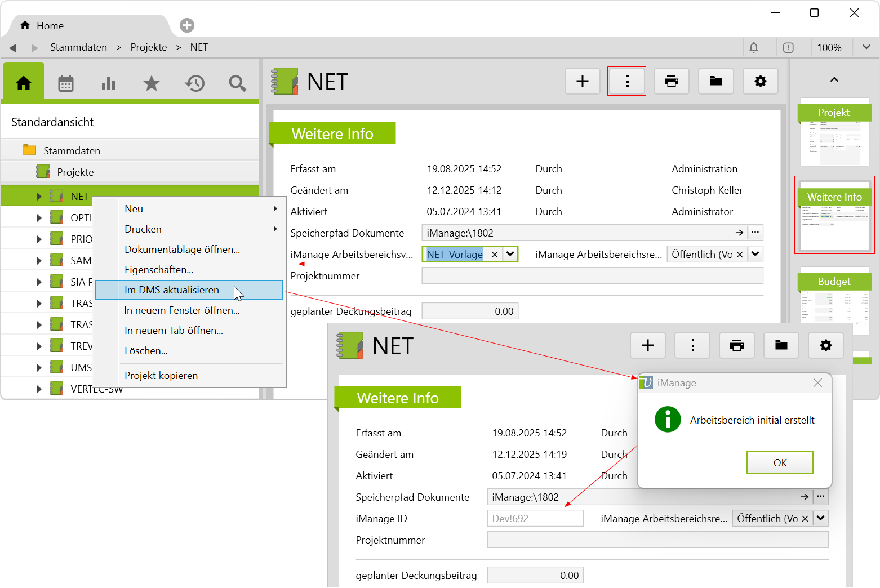Image resolution: width=880 pixels, height=588 pixels.
Task: Open the zoom 100% dropdown chevron
Action: coord(866,47)
